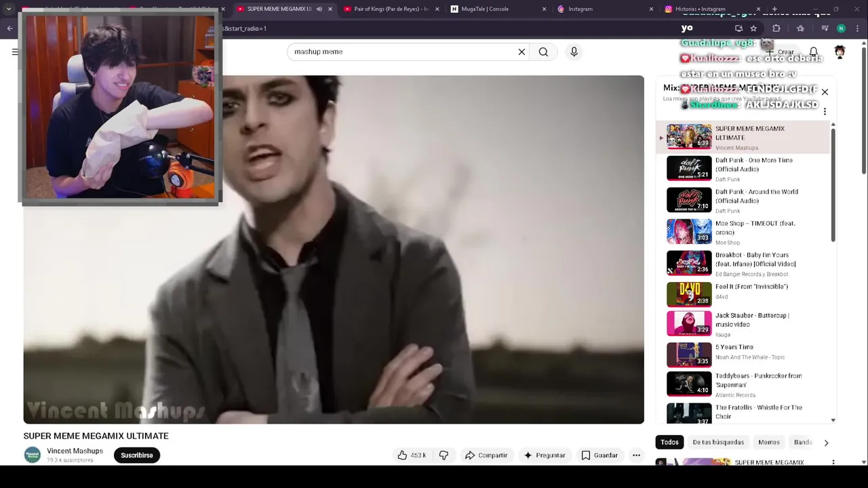
Task: Click the Compartir share button
Action: point(486,455)
